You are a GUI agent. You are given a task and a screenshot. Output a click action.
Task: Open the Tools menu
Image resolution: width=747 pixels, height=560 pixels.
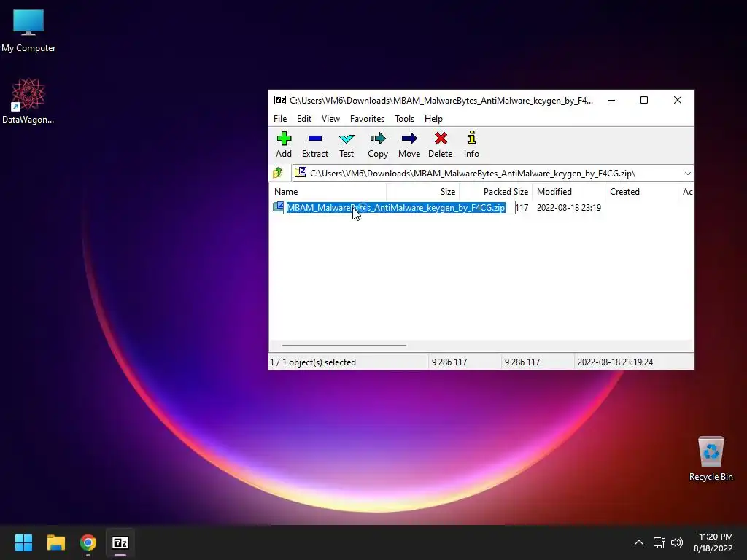(x=404, y=119)
